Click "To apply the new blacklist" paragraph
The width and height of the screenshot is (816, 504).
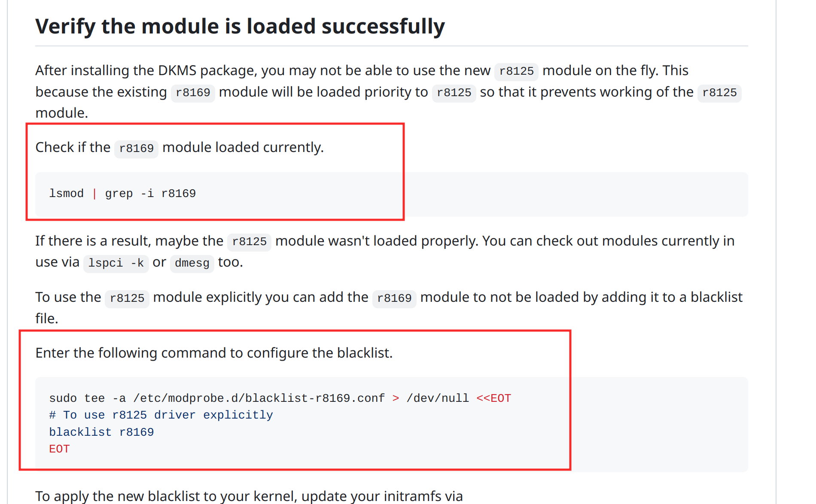(x=249, y=496)
